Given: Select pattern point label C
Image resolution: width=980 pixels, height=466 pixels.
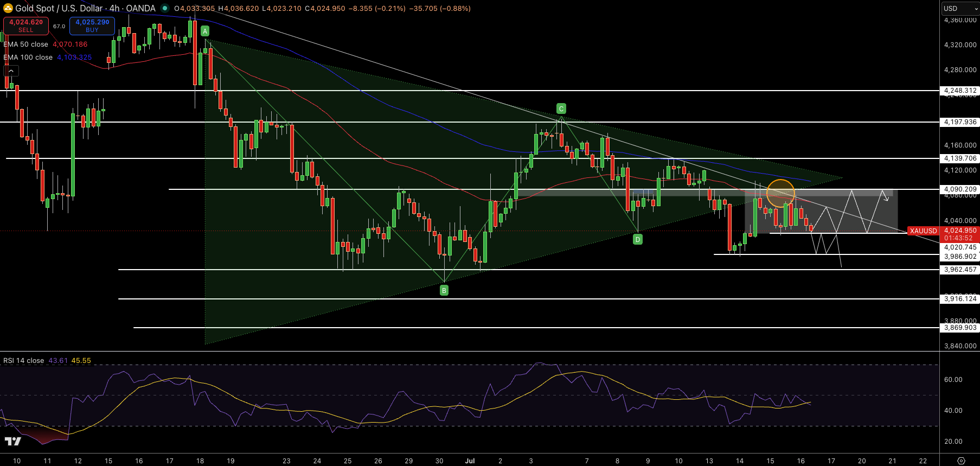Looking at the screenshot, I should pos(561,109).
